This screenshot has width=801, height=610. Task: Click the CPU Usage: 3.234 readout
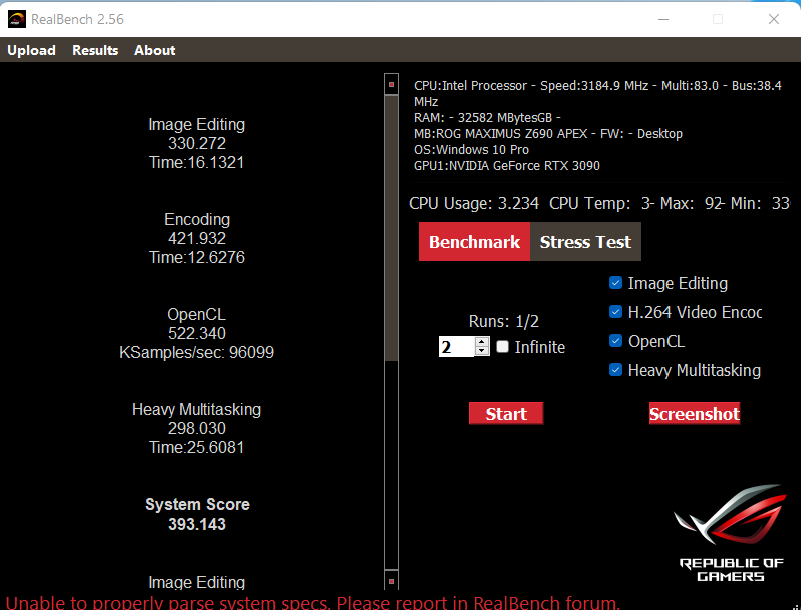tap(474, 203)
